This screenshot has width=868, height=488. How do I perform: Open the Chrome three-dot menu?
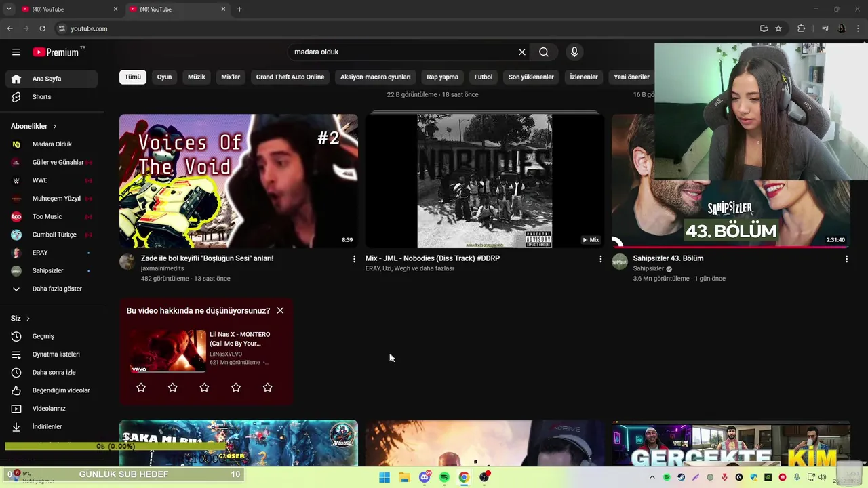(x=858, y=28)
